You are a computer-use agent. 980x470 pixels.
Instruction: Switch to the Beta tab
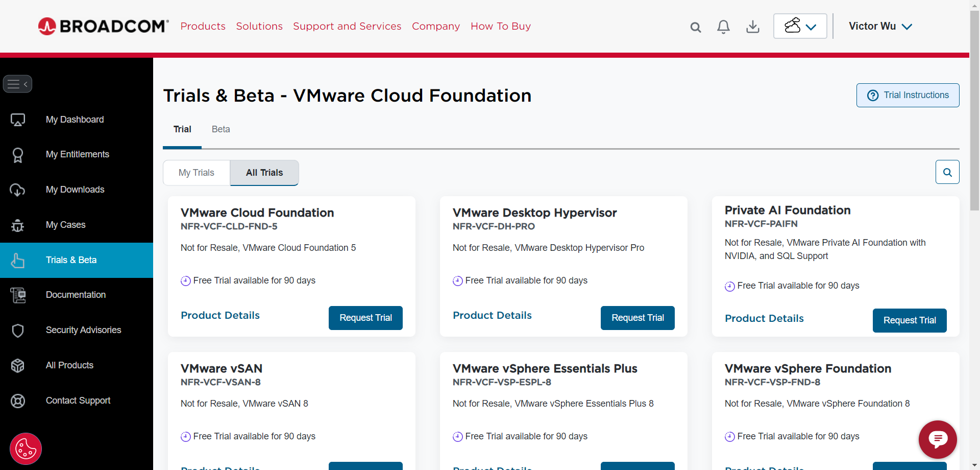click(220, 129)
